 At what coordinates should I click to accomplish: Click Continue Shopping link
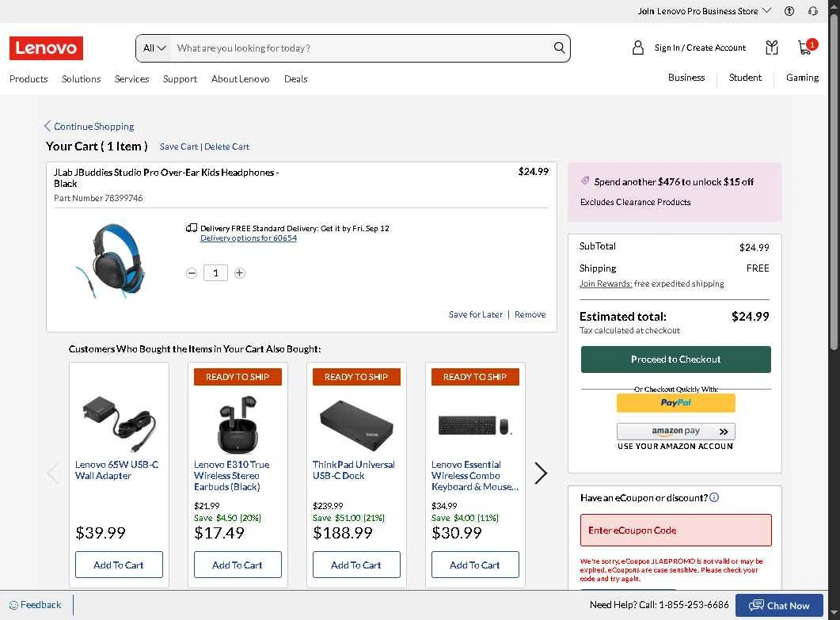(89, 127)
